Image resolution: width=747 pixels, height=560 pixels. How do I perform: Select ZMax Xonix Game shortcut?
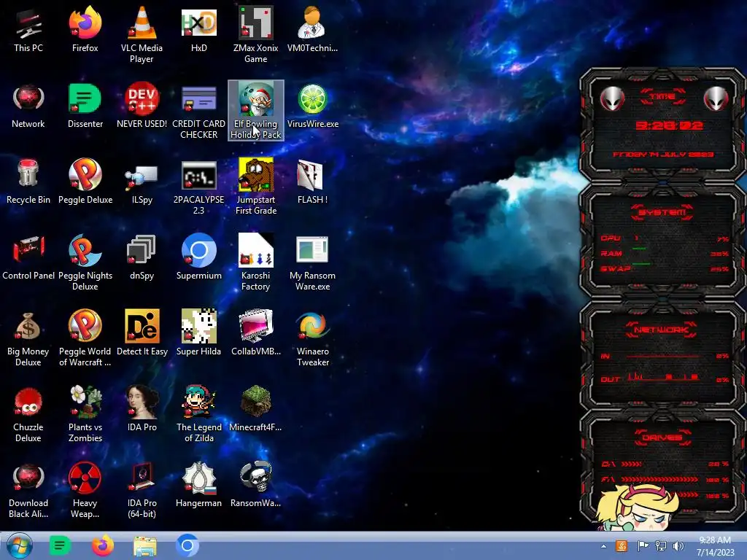pos(256,35)
